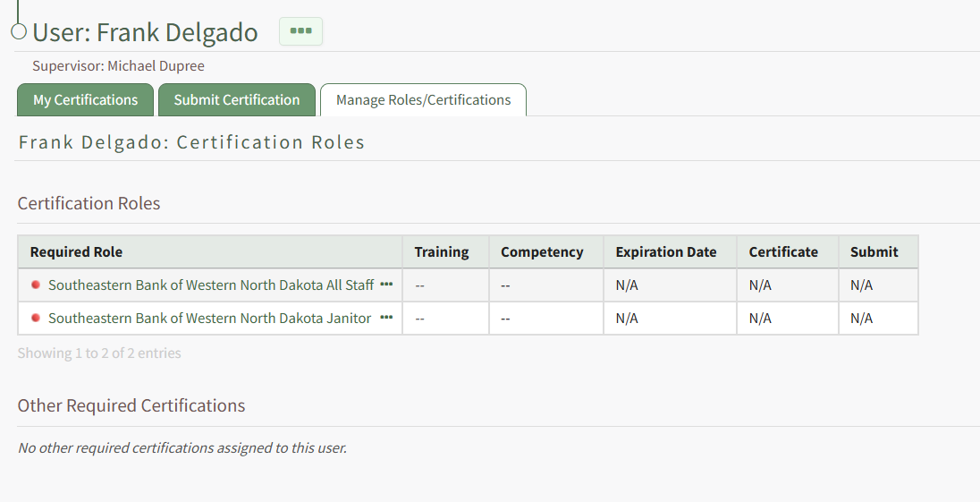Click the Submit column header
This screenshot has width=980, height=502.
[874, 252]
